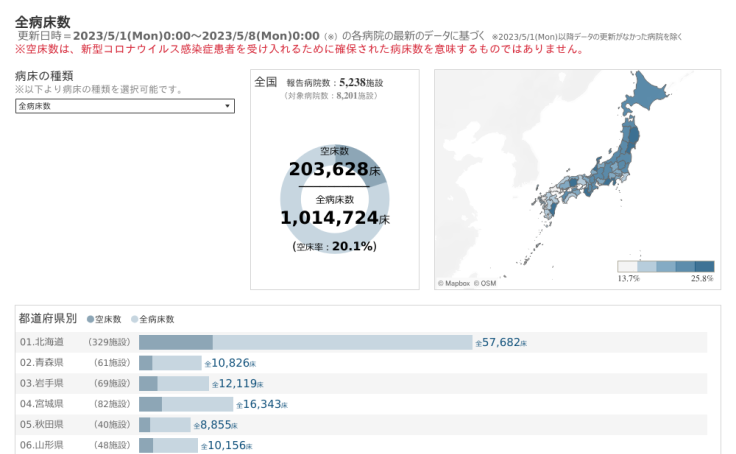Click the darkest 25.8% legend color swatch
The height and width of the screenshot is (454, 736).
[x=704, y=266]
